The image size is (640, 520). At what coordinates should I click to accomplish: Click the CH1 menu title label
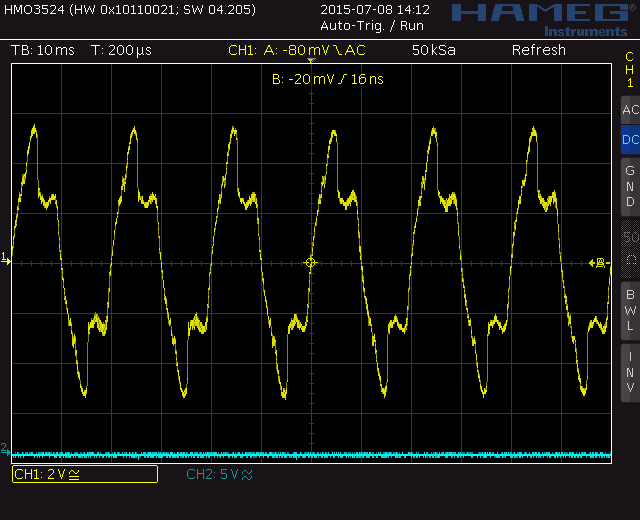629,70
